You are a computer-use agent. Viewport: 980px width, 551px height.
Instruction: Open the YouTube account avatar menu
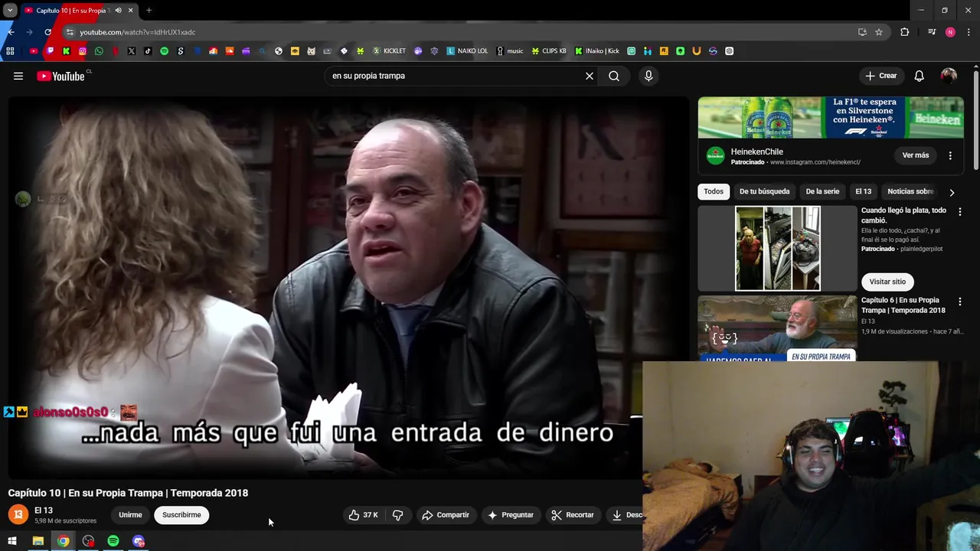click(949, 76)
